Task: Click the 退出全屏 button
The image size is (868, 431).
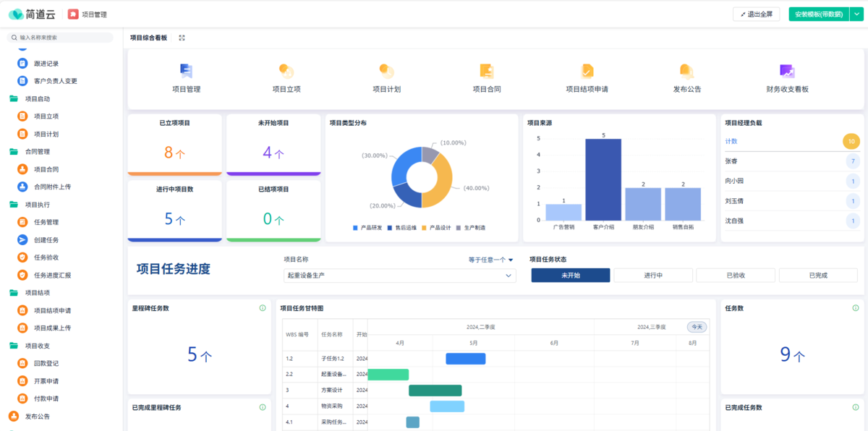Action: coord(756,14)
